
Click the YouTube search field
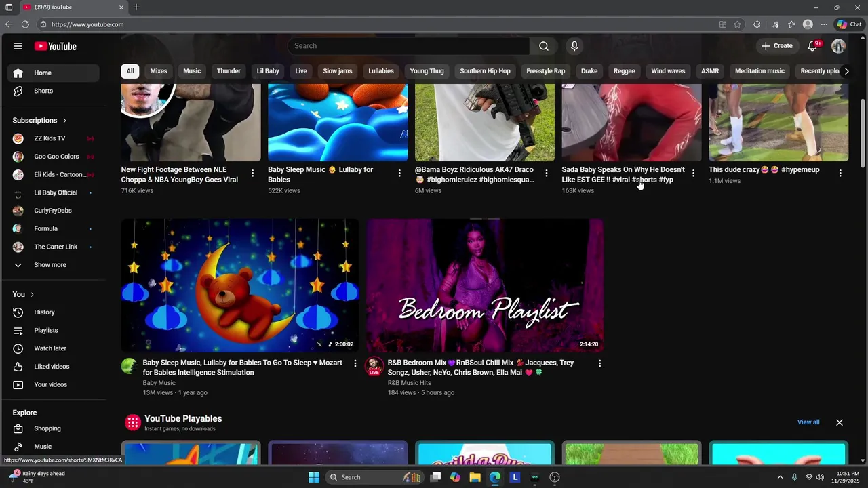click(x=408, y=46)
